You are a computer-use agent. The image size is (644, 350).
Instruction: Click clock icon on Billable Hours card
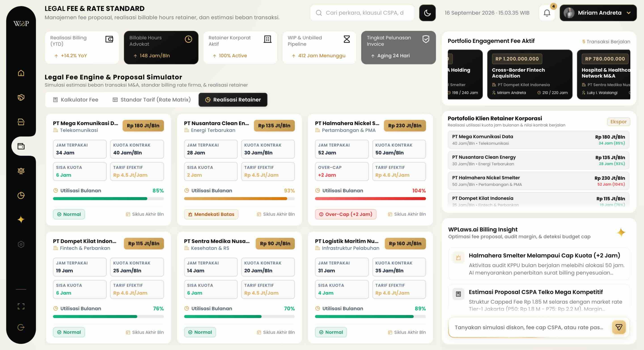click(188, 39)
